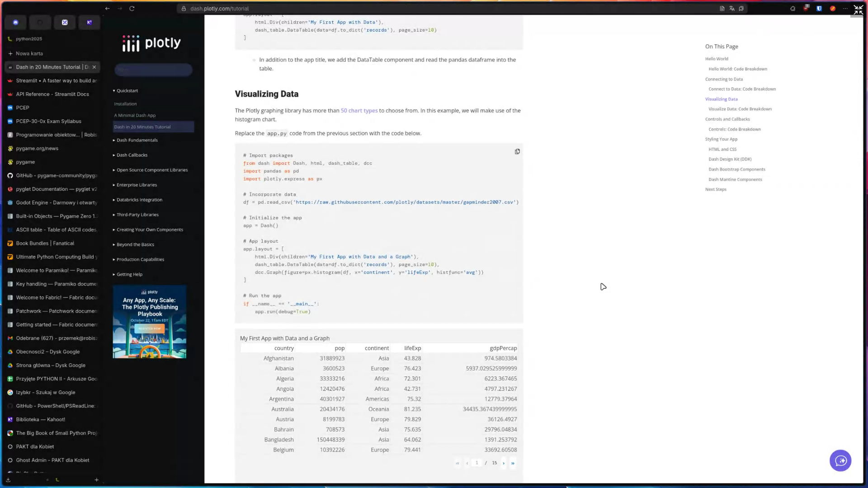Screen dimensions: 868x488
Task: Go back with the back arrow
Action: coord(107,9)
